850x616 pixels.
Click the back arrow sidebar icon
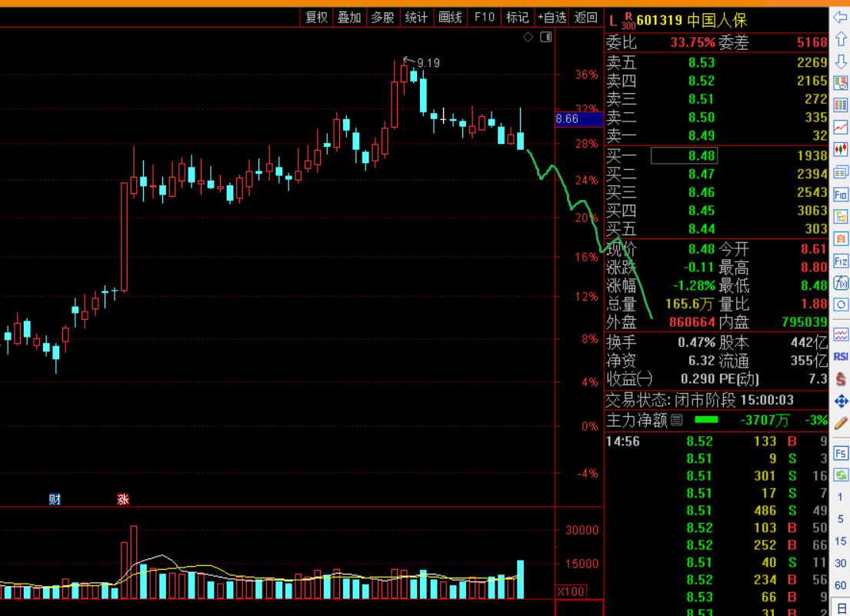click(841, 18)
